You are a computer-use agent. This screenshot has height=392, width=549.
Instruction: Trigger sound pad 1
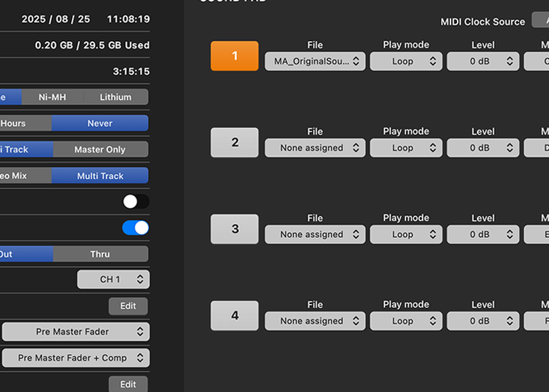(234, 56)
